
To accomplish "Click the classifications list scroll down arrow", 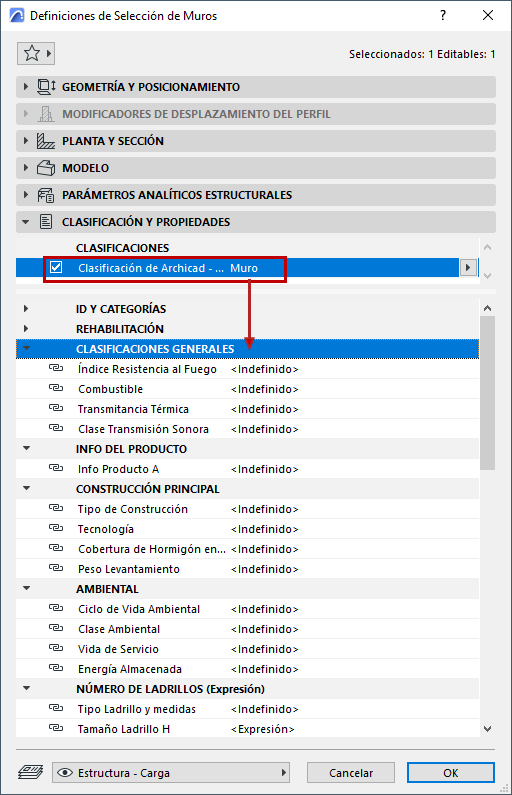I will click(487, 276).
